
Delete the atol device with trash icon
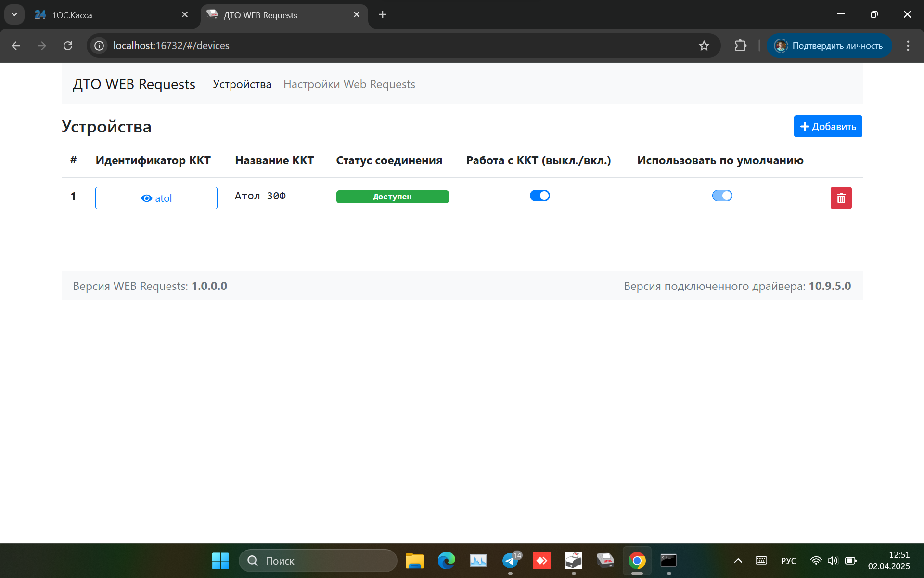tap(841, 198)
